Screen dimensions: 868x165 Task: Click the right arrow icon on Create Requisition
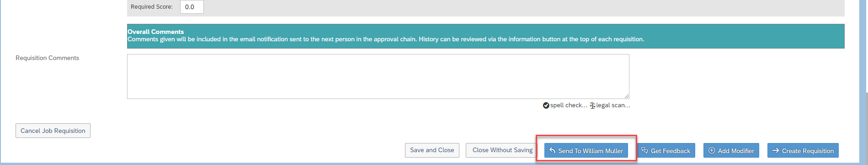coord(776,150)
